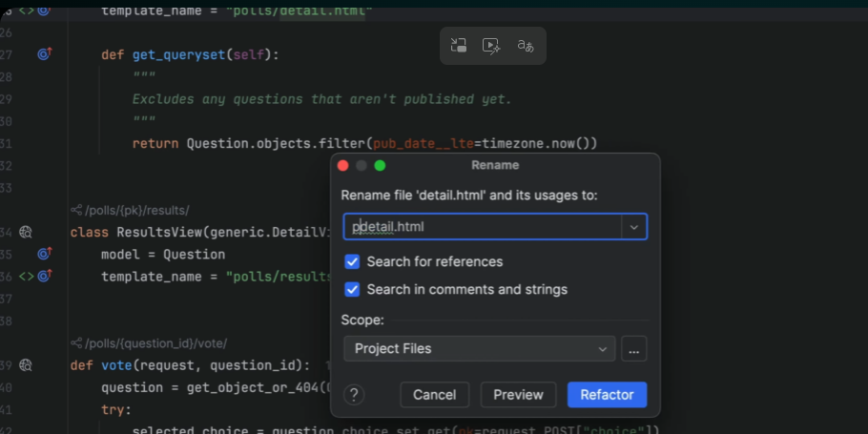Uncheck Search for references

tap(352, 262)
